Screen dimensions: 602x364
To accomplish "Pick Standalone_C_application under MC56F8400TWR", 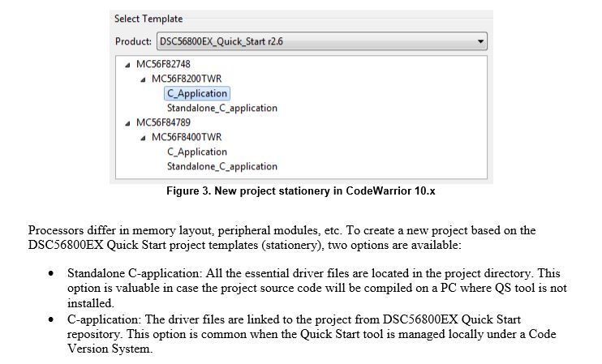I will (x=221, y=166).
